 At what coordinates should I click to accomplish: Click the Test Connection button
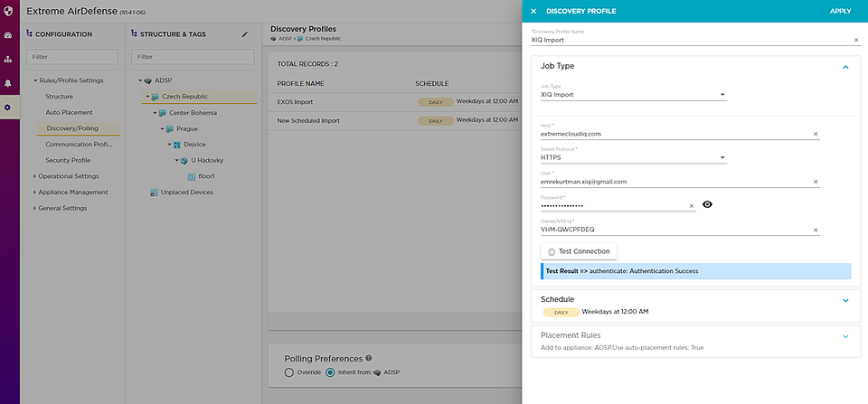tap(579, 251)
